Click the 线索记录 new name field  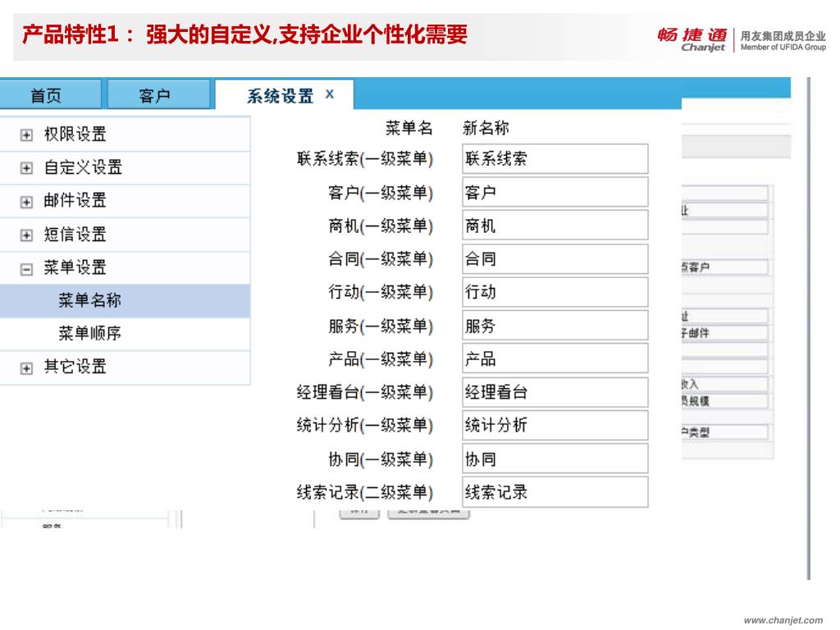(x=555, y=492)
